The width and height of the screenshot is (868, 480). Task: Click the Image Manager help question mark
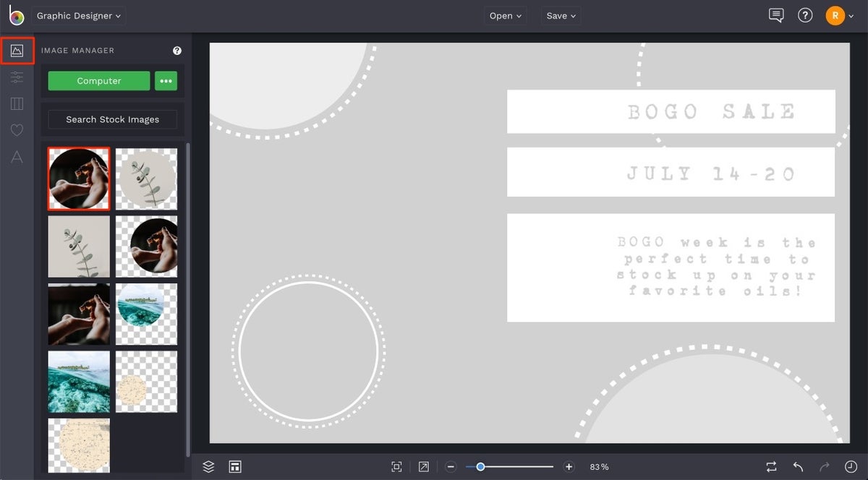coord(177,50)
